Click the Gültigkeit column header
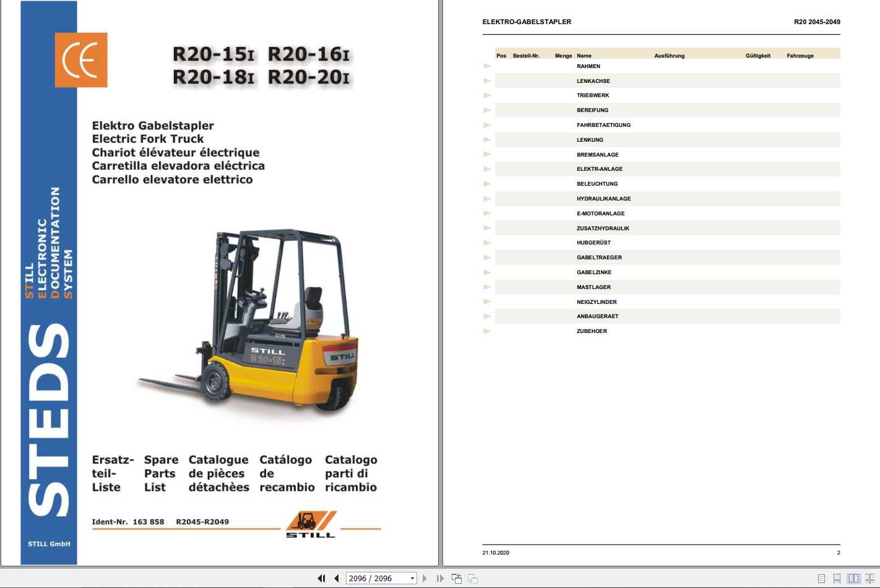 coord(758,56)
